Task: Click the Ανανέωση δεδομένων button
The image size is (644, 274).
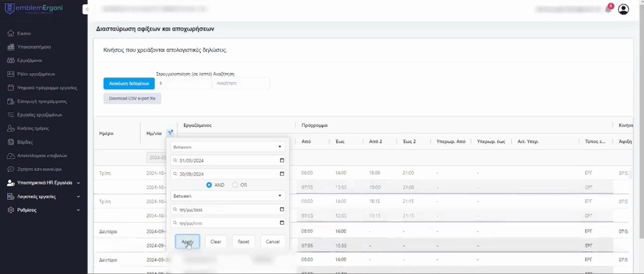Action: (129, 84)
